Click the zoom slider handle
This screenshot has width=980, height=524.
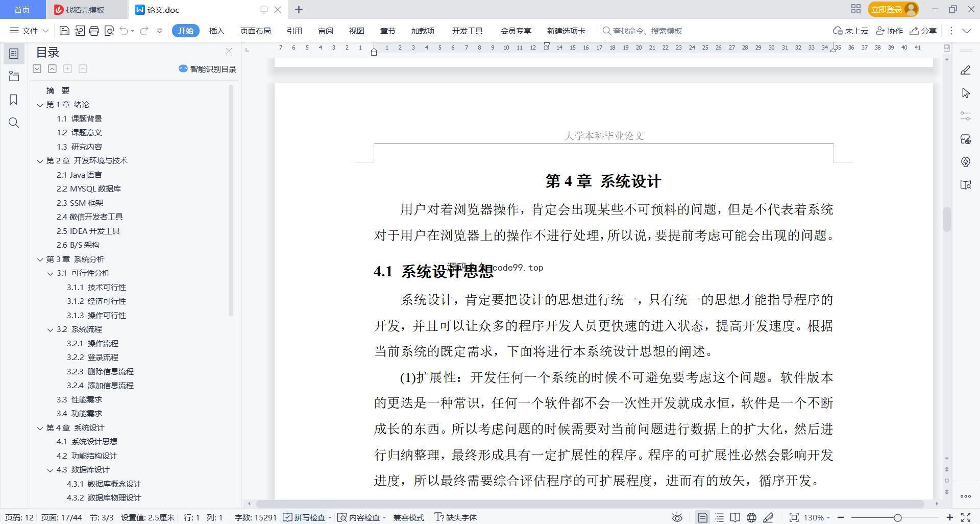pyautogui.click(x=897, y=517)
